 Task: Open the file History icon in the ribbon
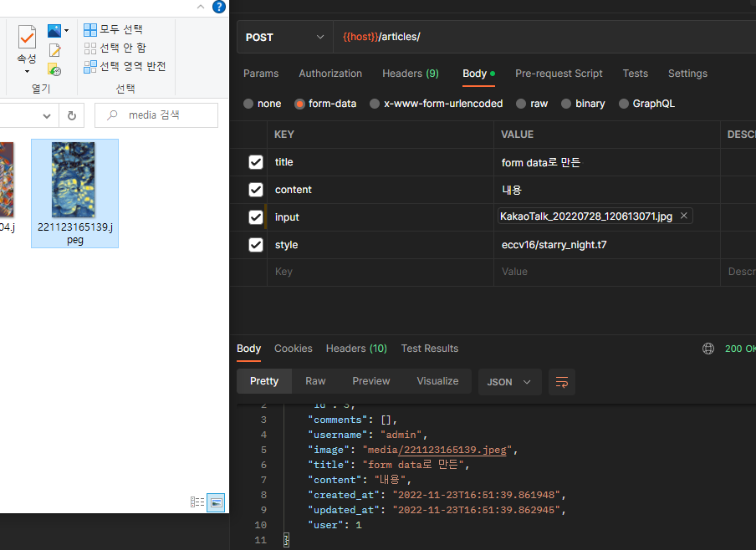pyautogui.click(x=54, y=69)
